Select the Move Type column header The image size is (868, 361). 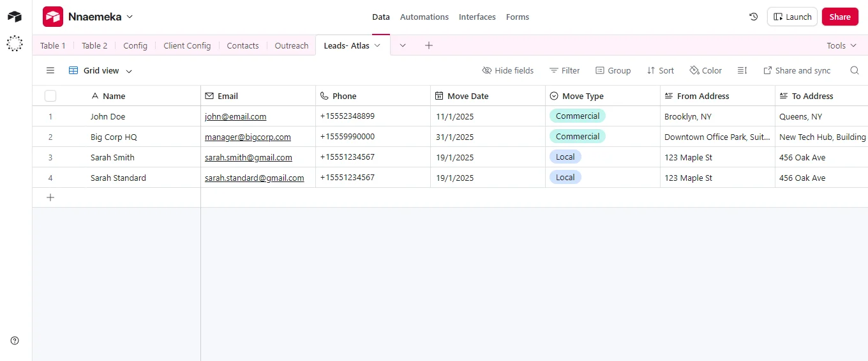point(602,96)
